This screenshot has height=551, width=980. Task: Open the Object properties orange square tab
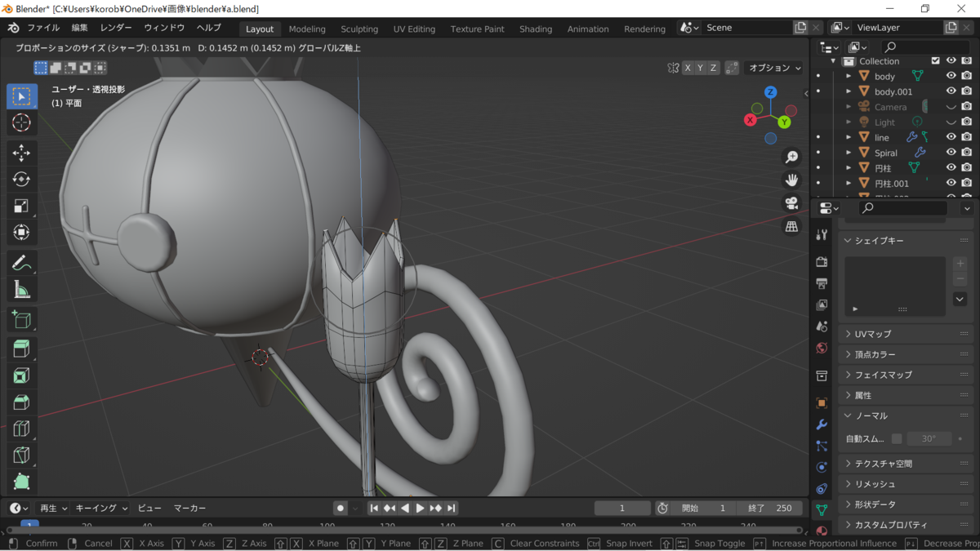822,403
